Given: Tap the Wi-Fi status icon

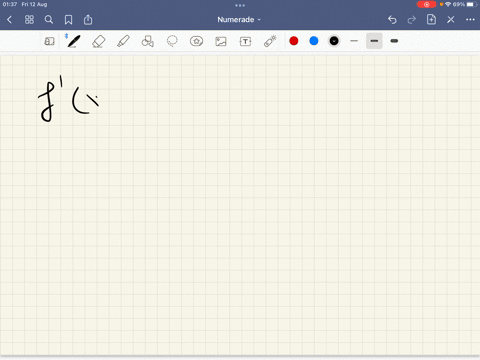Looking at the screenshot, I should tap(448, 4).
